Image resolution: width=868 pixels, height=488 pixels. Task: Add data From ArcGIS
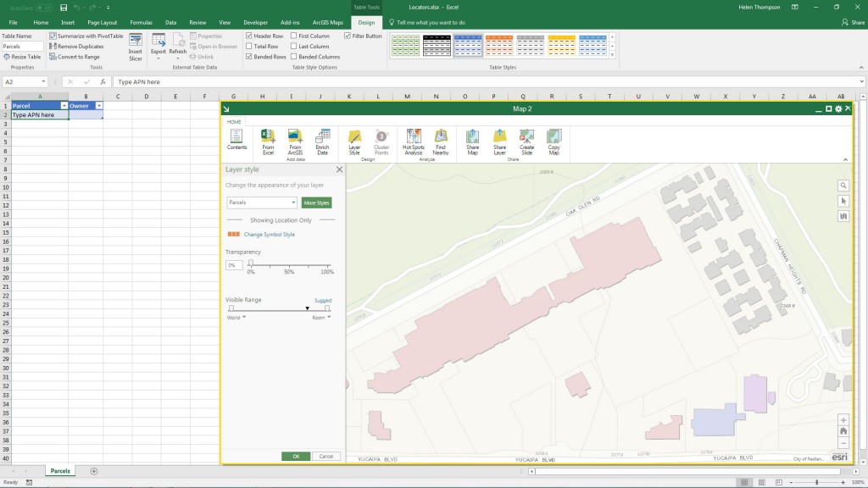coord(295,141)
